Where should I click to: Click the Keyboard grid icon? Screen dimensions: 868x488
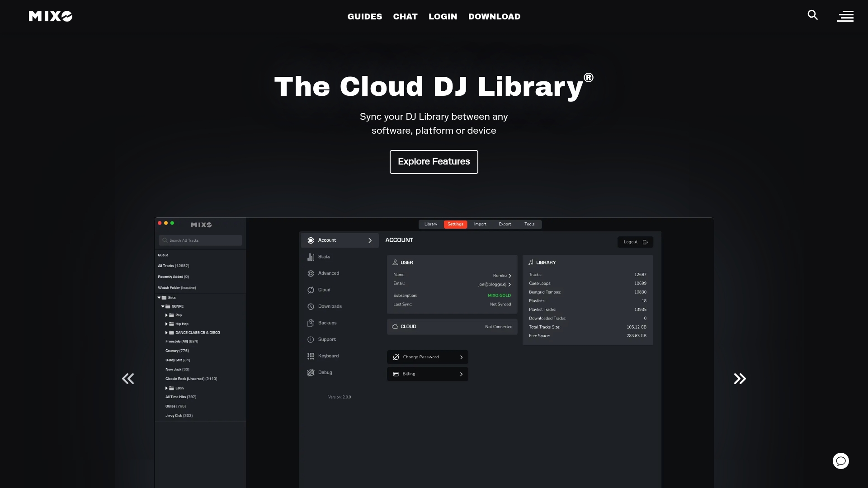(311, 356)
